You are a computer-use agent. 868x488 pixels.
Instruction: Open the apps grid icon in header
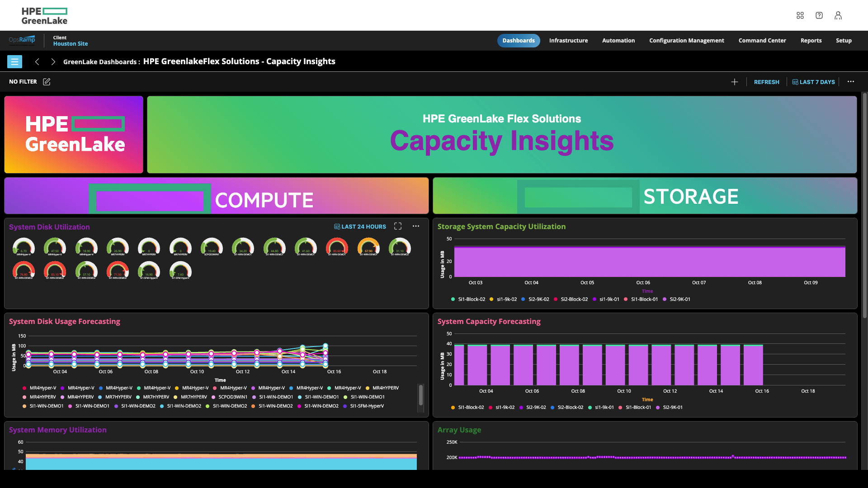point(800,15)
